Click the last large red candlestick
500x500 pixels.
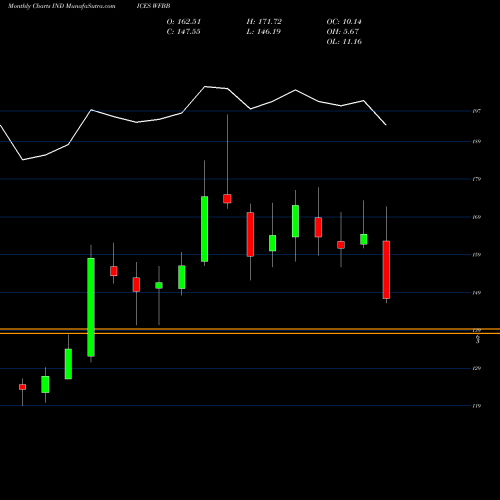click(386, 270)
